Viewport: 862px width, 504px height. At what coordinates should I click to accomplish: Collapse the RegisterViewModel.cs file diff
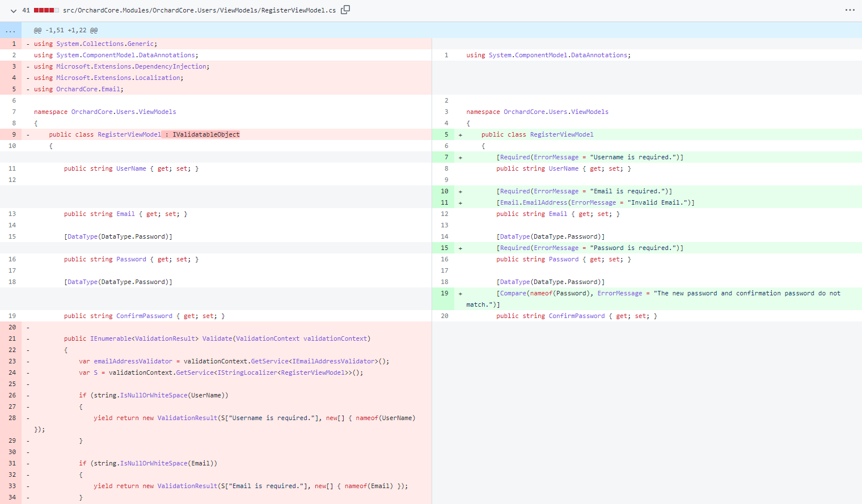click(x=14, y=10)
